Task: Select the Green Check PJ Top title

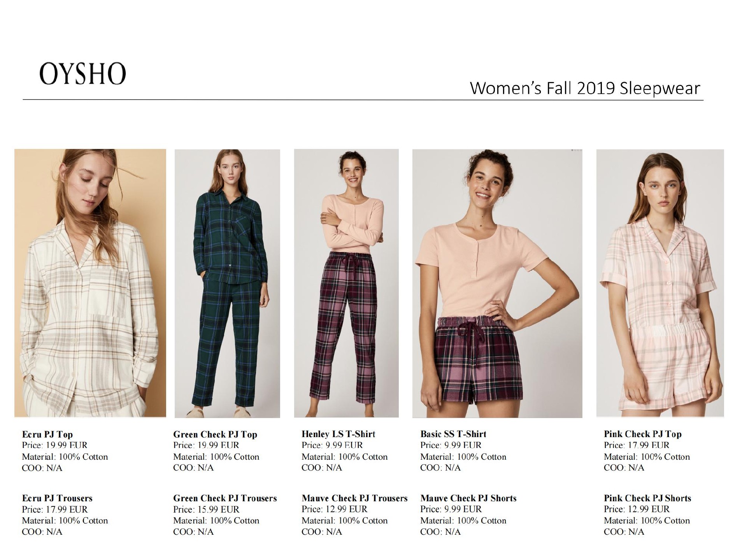Action: point(215,434)
